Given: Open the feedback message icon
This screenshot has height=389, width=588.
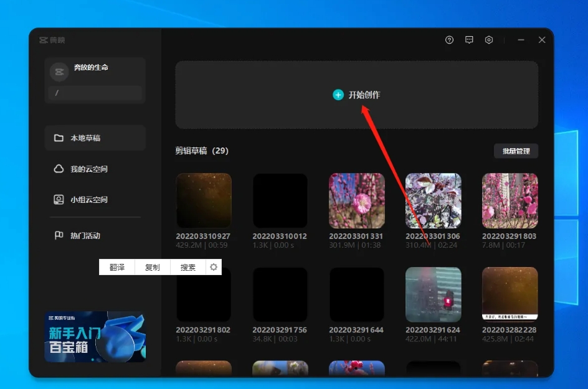Looking at the screenshot, I should (x=469, y=40).
